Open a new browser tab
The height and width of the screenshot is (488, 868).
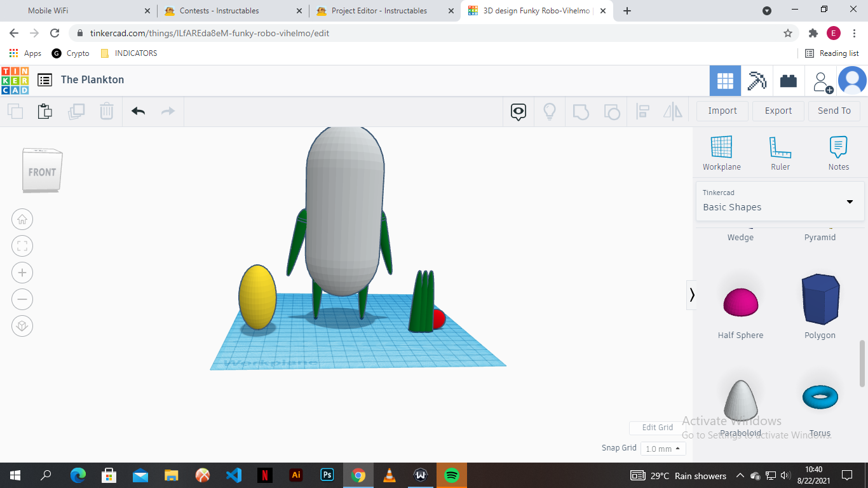click(627, 11)
